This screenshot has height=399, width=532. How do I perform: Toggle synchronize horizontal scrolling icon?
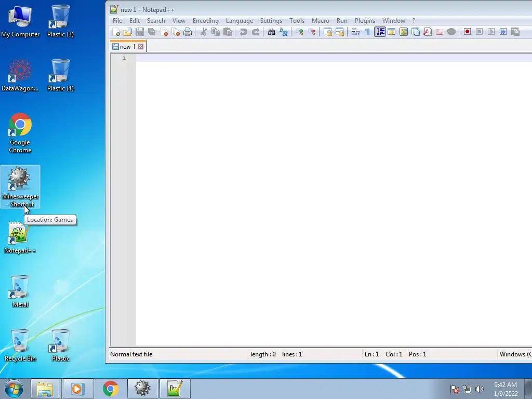tap(340, 32)
